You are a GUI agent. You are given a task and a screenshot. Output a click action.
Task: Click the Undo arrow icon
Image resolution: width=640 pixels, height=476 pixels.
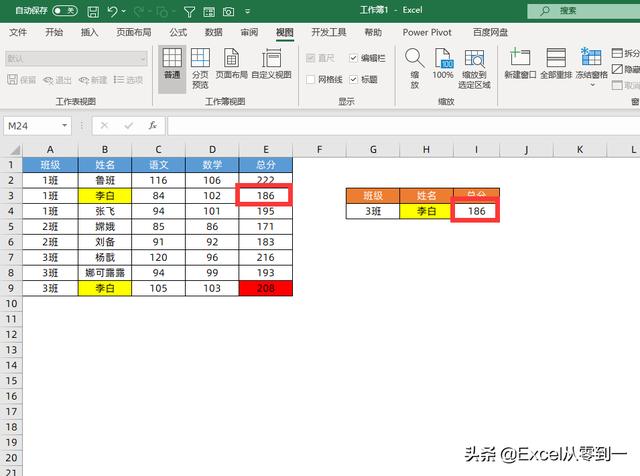[113, 11]
